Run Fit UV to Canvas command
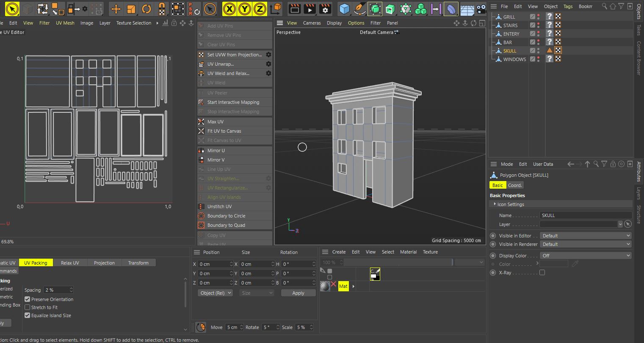Screen dimensions: 644x343 [235, 131]
